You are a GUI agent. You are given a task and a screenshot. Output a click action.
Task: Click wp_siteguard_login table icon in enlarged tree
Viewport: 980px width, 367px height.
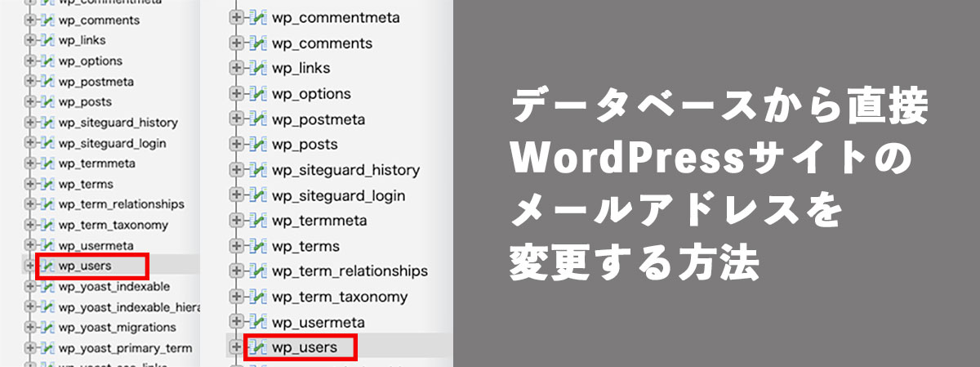coord(258,195)
